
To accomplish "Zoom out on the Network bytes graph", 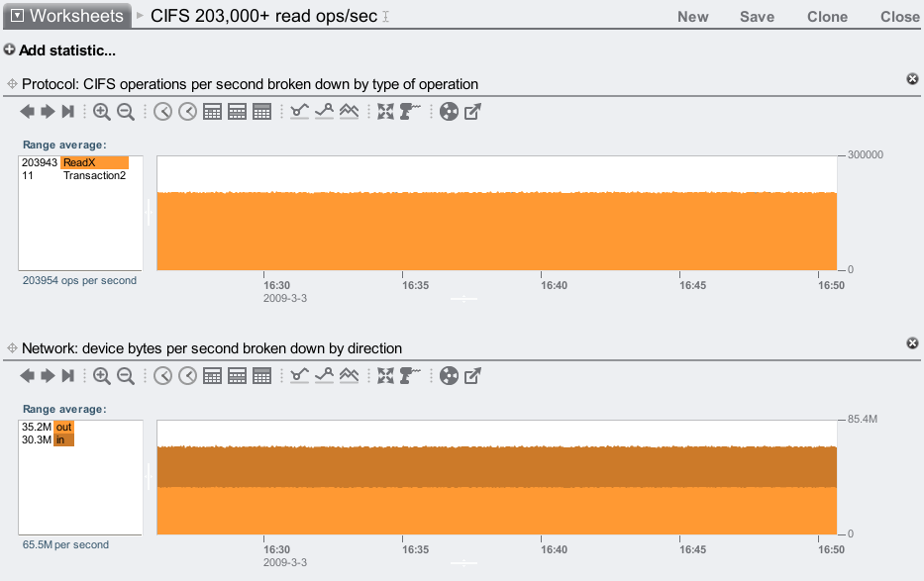I will pos(126,376).
